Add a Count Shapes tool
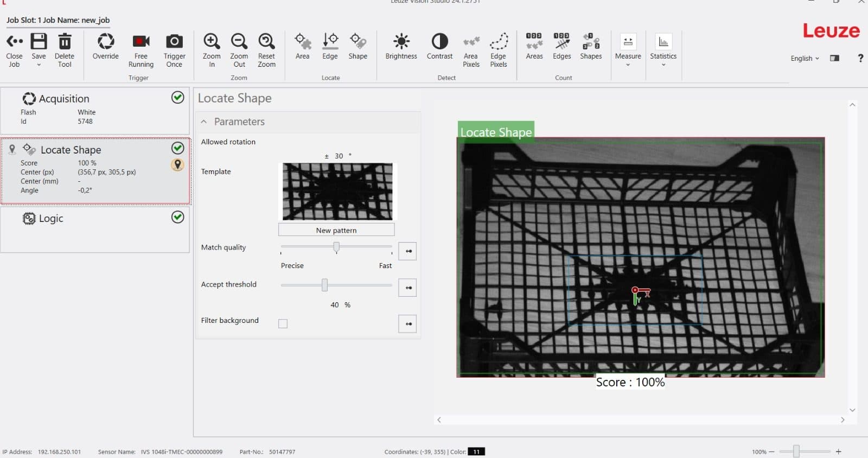 pyautogui.click(x=591, y=41)
